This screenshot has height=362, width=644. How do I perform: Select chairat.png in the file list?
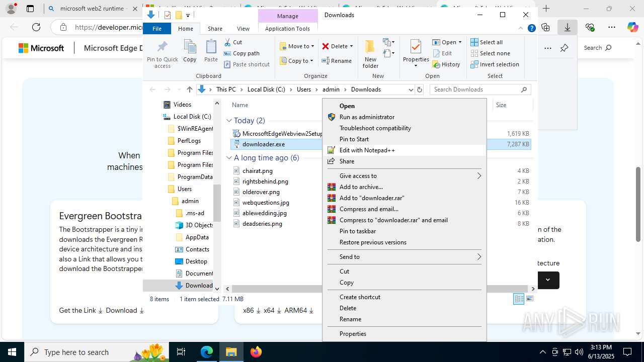257,171
